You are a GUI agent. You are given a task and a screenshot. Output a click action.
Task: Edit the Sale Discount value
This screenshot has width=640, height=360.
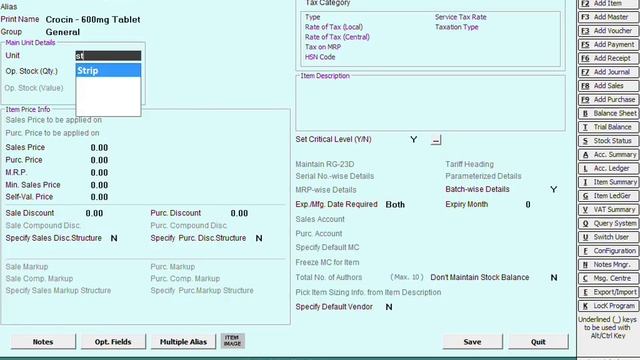94,213
